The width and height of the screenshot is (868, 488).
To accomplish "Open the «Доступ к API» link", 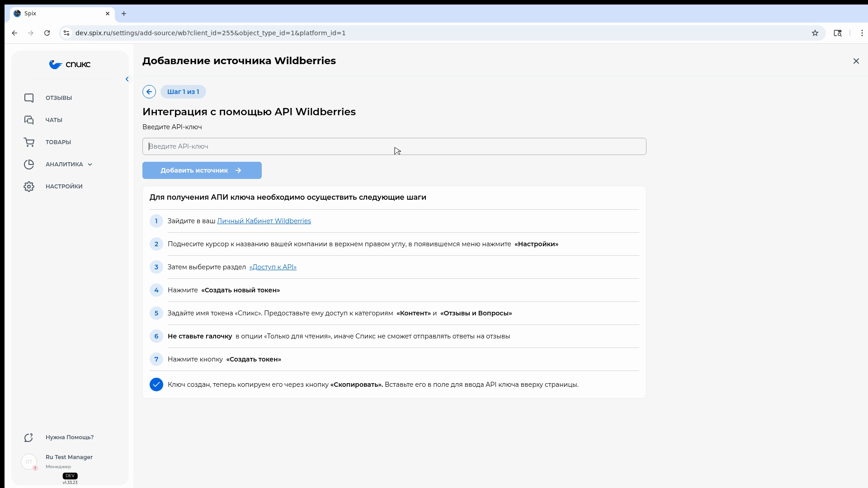I will click(x=273, y=267).
